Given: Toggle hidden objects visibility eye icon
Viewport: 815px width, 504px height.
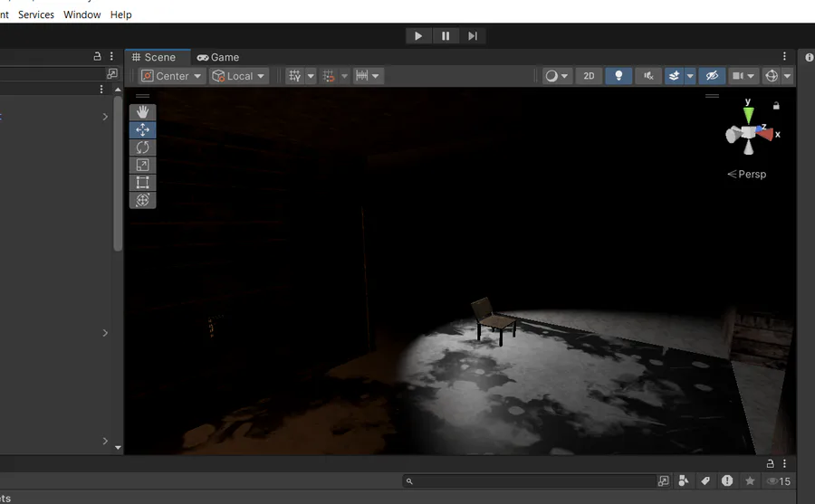Looking at the screenshot, I should (x=712, y=76).
